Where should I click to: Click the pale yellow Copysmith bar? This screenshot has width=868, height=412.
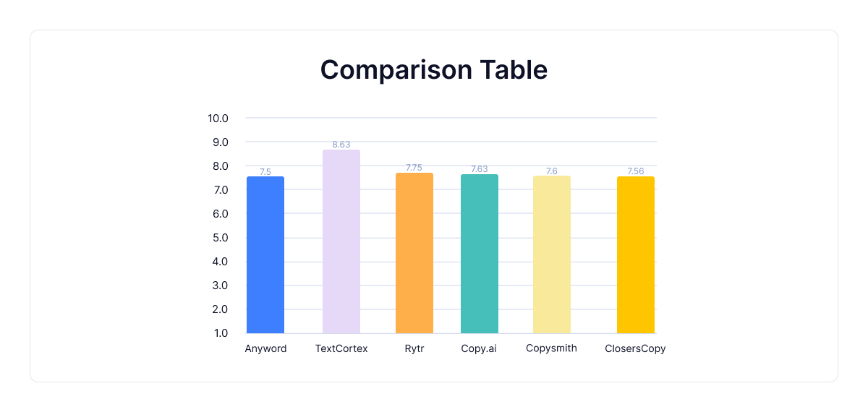click(x=552, y=254)
